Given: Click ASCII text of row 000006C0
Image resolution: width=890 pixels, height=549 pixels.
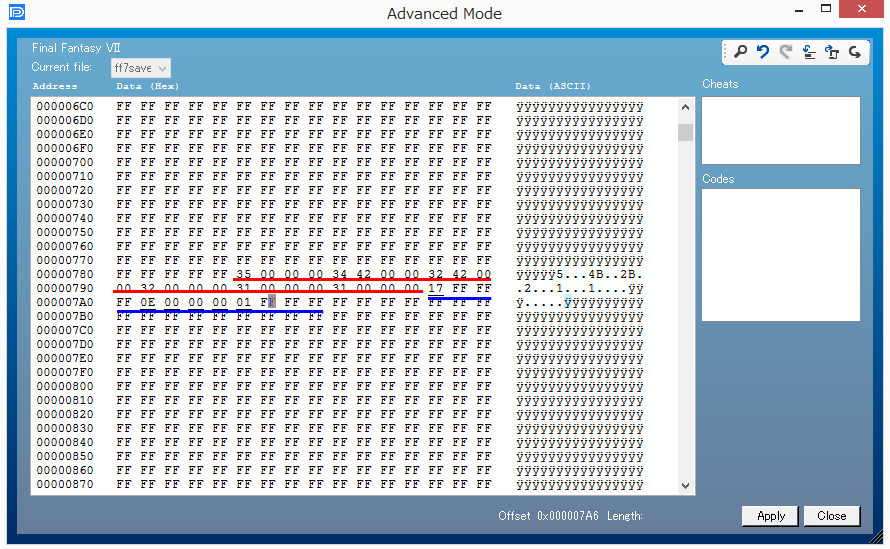Looking at the screenshot, I should pyautogui.click(x=580, y=106).
